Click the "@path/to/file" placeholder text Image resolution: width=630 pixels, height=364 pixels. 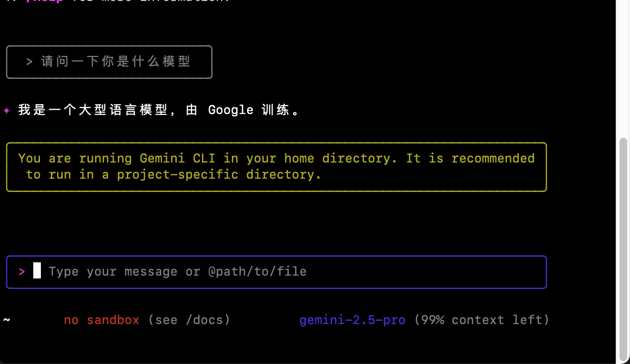coord(257,272)
